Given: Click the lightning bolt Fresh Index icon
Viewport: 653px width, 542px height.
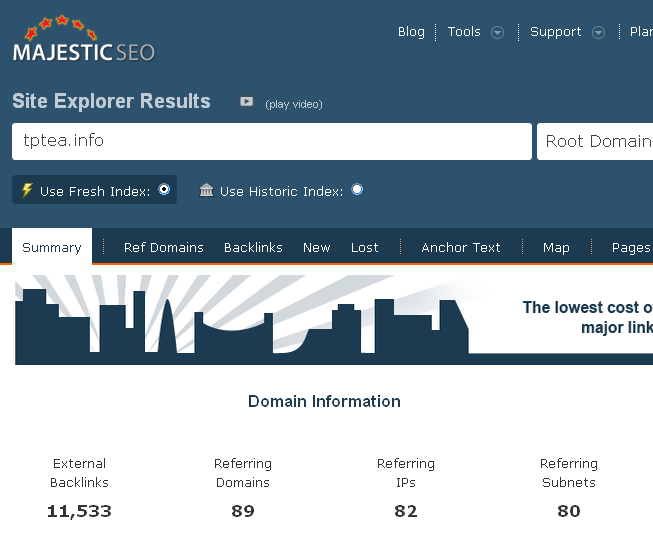Looking at the screenshot, I should click(27, 191).
